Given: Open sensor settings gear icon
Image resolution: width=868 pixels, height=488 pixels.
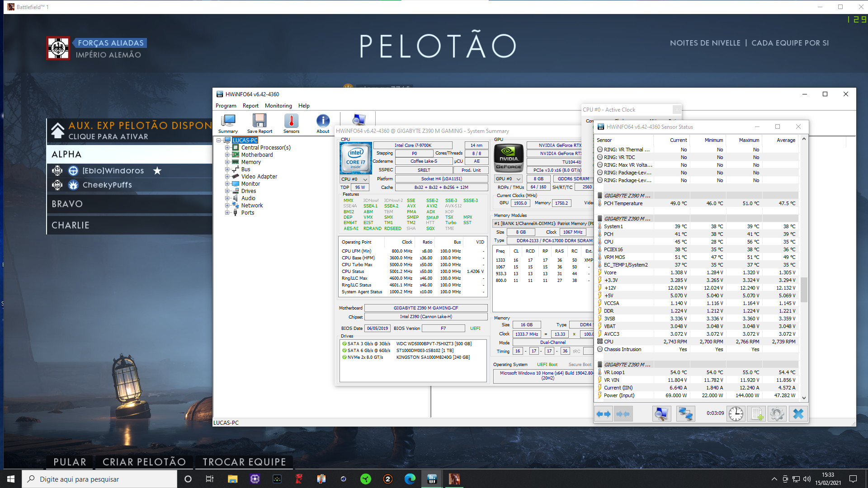Looking at the screenshot, I should click(777, 413).
